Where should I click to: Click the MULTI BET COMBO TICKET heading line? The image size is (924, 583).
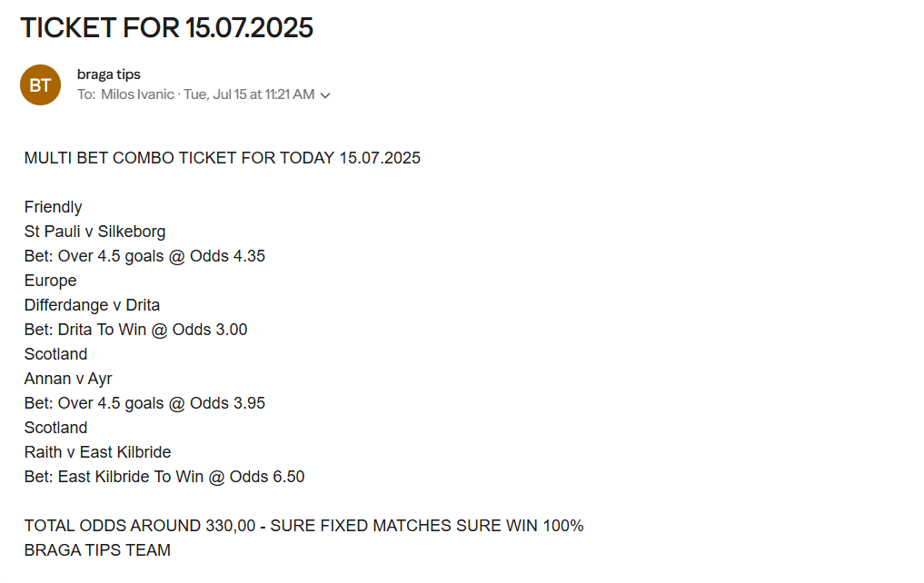[223, 158]
